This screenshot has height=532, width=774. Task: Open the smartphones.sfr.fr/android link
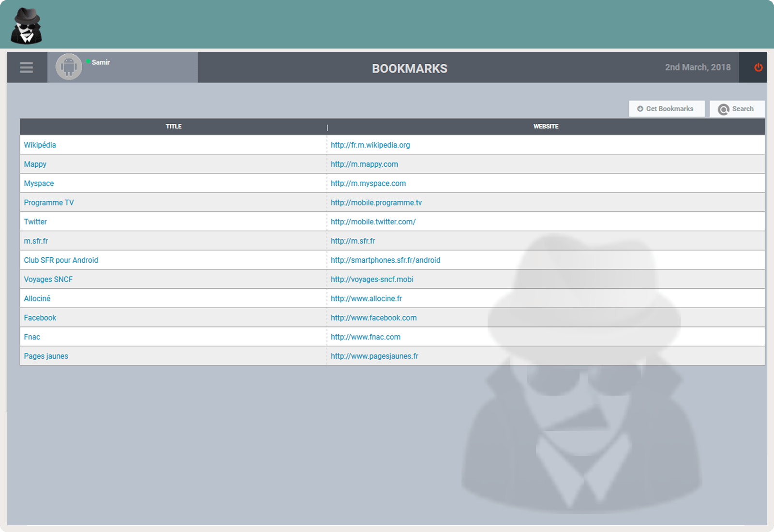coord(386,260)
